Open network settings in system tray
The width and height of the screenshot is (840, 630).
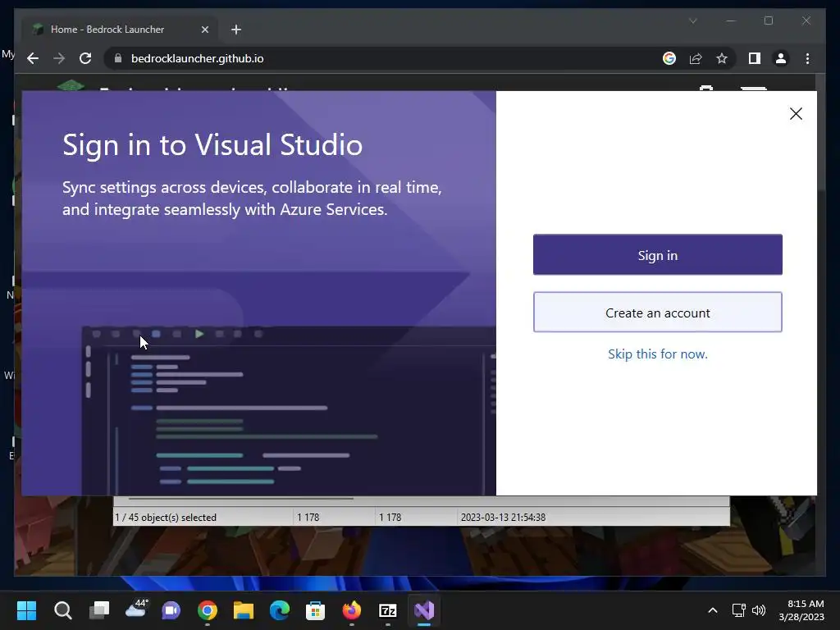pos(739,610)
